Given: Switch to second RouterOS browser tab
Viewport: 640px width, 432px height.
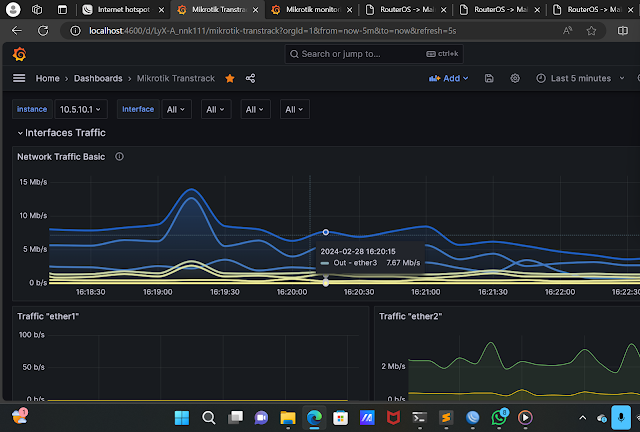Looking at the screenshot, I should click(500, 9).
